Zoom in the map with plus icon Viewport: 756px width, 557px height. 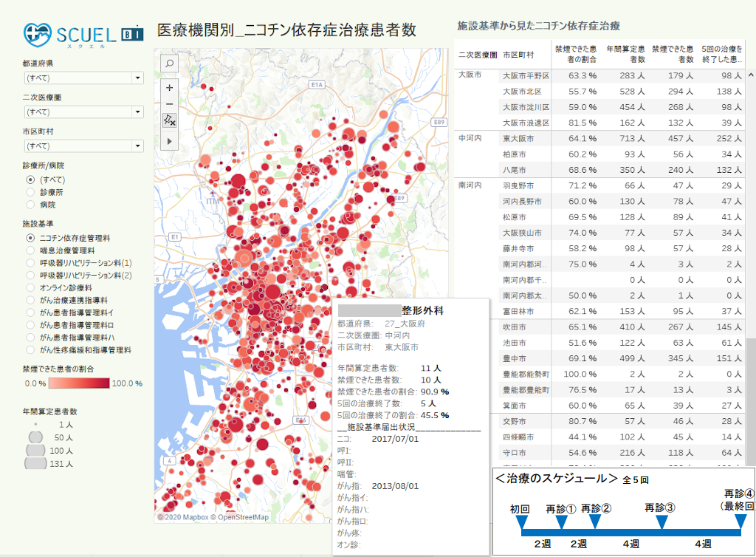coord(170,88)
